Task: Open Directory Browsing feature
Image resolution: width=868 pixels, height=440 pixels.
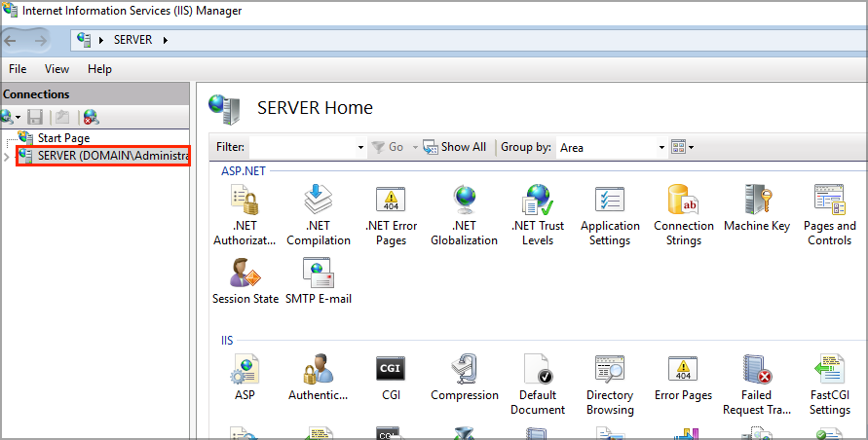Action: pos(610,385)
